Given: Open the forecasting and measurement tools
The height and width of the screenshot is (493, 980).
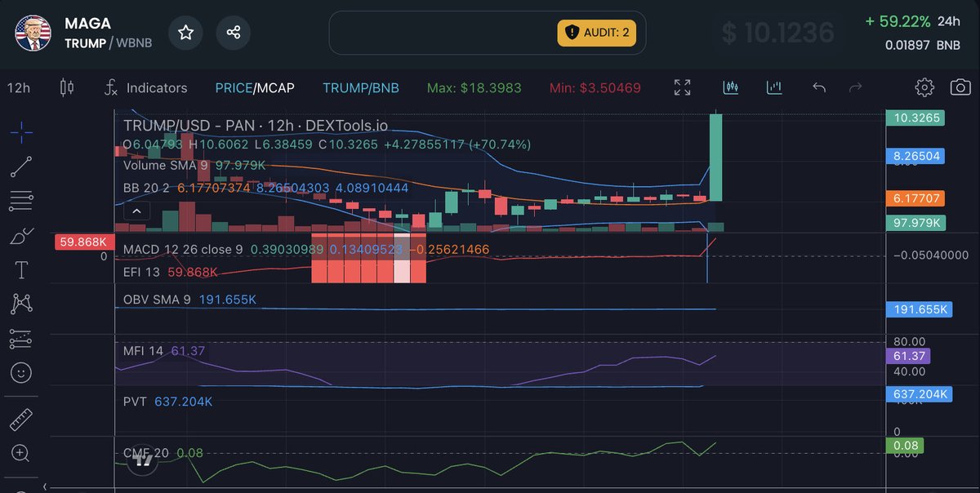Looking at the screenshot, I should pyautogui.click(x=21, y=338).
